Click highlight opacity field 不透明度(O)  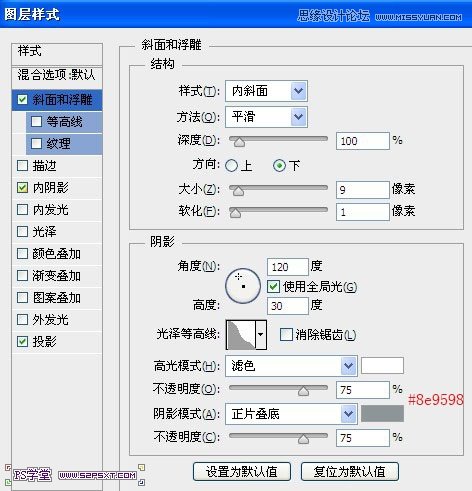click(363, 390)
